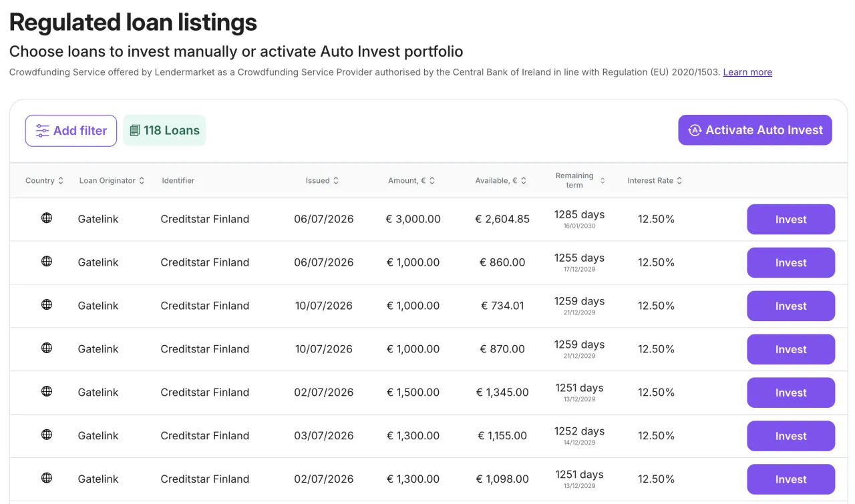This screenshot has width=855, height=504.
Task: Open the Add filter button
Action: click(71, 131)
